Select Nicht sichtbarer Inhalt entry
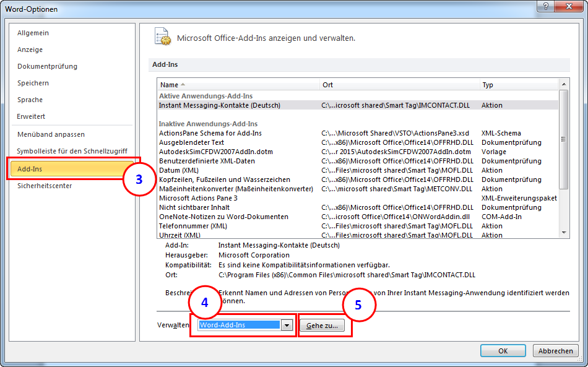This screenshot has width=588, height=367. (x=358, y=207)
